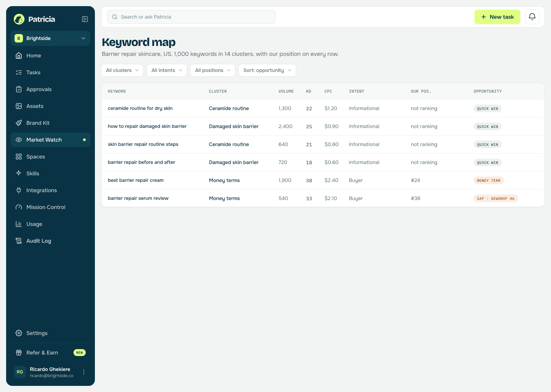Image resolution: width=551 pixels, height=392 pixels.
Task: Open the All intents filter dropdown
Action: pyautogui.click(x=167, y=70)
